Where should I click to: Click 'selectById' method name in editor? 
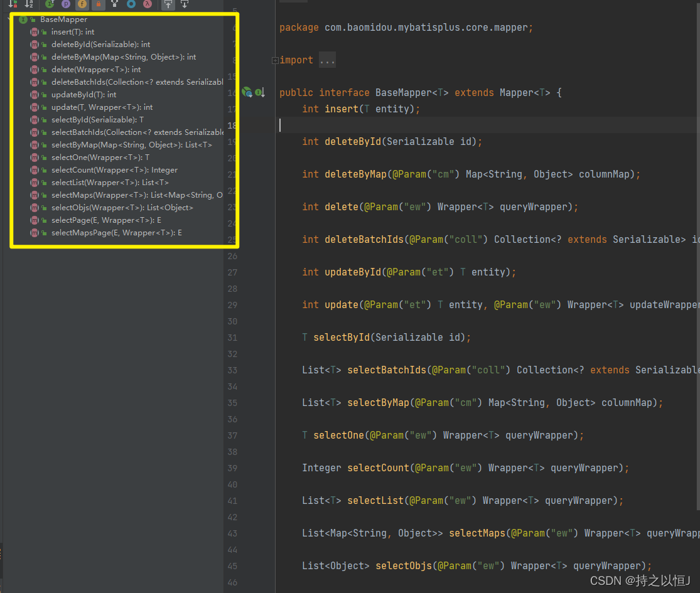tap(342, 338)
